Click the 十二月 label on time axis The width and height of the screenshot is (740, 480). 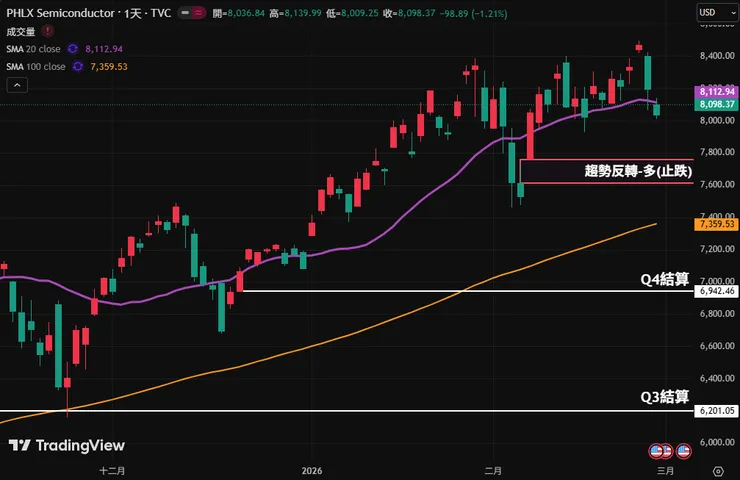(x=112, y=471)
